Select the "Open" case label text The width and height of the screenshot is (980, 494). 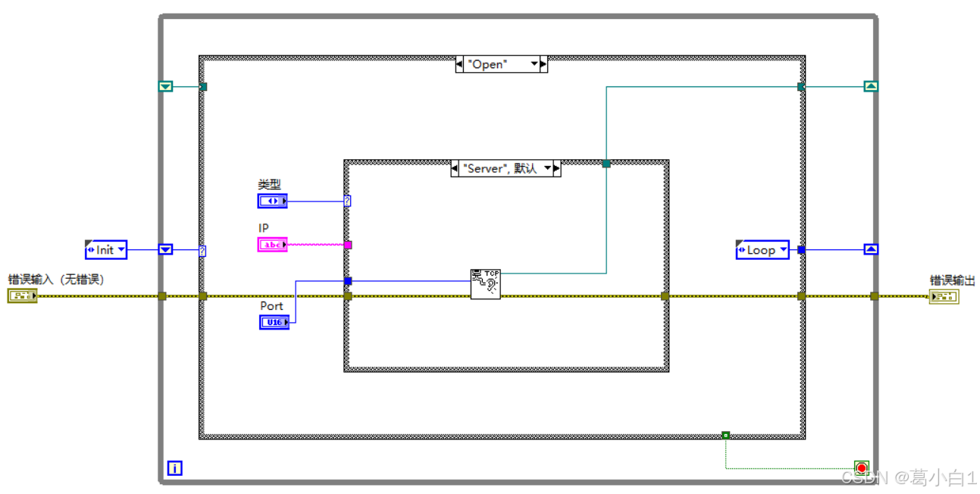pos(487,64)
